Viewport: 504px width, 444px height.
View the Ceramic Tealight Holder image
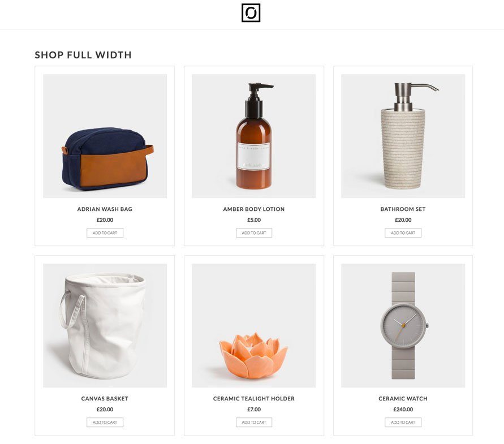(x=253, y=325)
